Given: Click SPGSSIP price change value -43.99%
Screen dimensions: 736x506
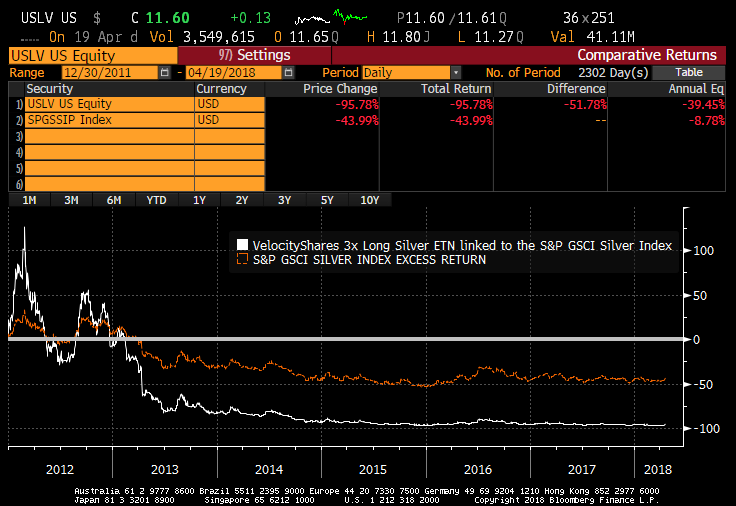Looking at the screenshot, I should point(357,121).
